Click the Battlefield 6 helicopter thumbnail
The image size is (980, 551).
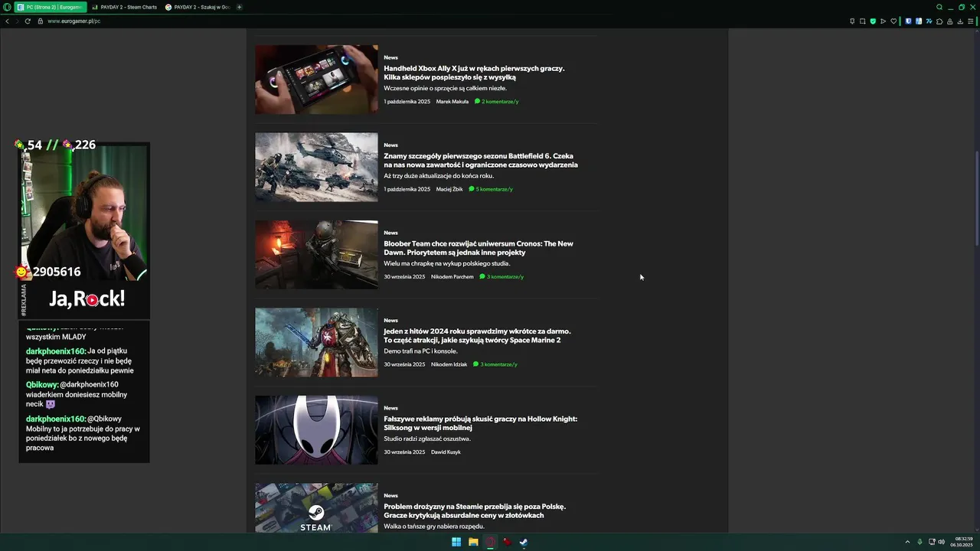pyautogui.click(x=316, y=167)
